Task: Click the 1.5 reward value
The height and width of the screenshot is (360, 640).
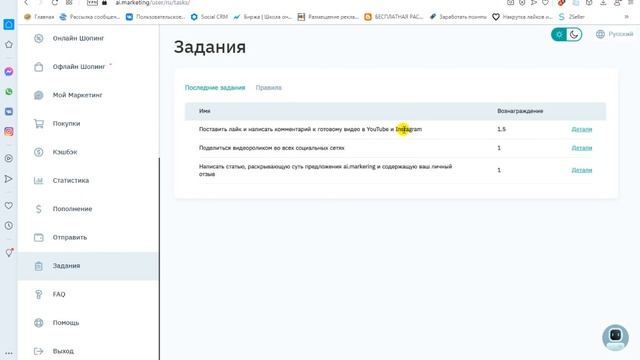Action: (x=501, y=129)
